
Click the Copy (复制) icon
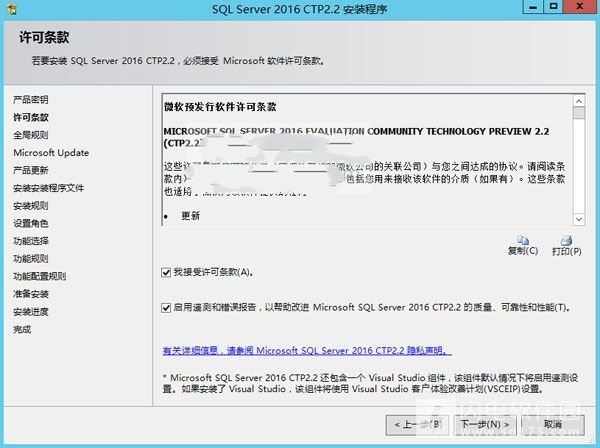(x=523, y=240)
